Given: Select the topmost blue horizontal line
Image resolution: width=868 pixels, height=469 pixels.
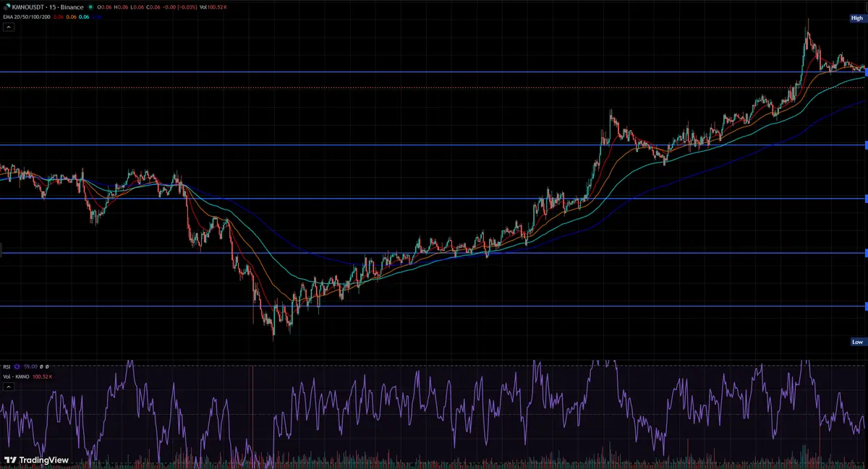Looking at the screenshot, I should pos(434,72).
